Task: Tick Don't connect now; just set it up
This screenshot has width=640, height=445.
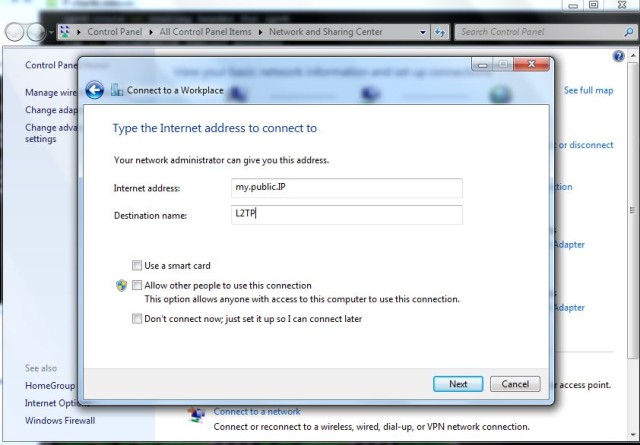Action: [x=137, y=318]
